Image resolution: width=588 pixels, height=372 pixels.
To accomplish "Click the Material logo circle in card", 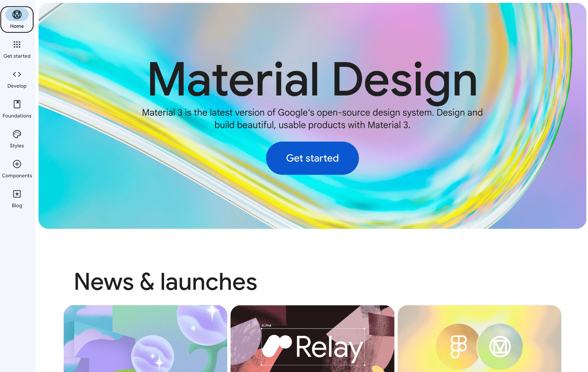I will [x=500, y=346].
